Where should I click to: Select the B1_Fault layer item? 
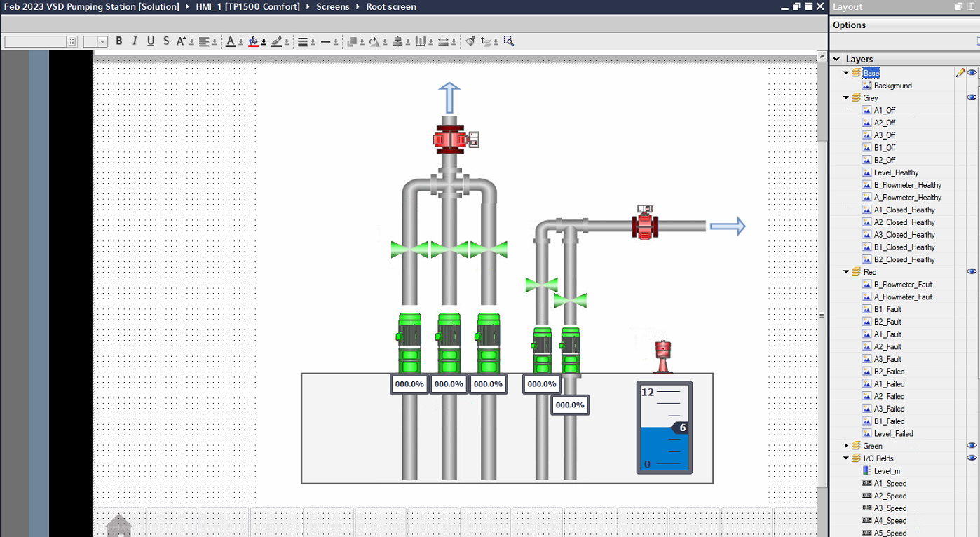[887, 309]
